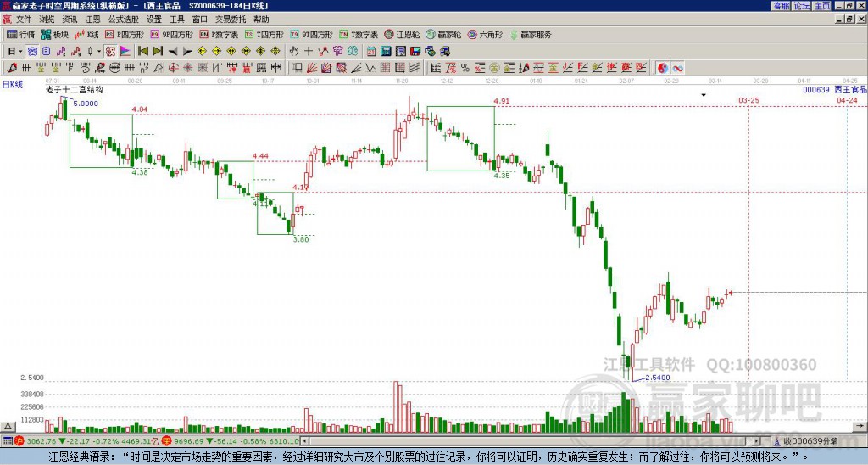Open the 浏览 menu

pos(47,20)
